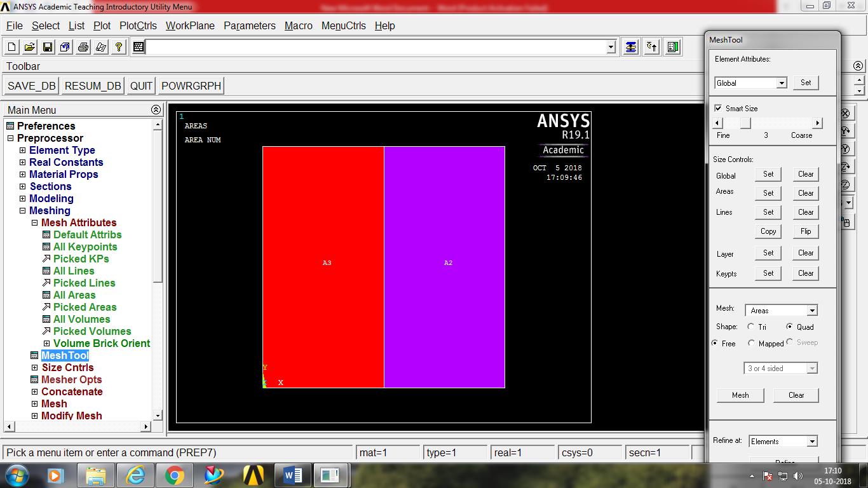The image size is (868, 488).
Task: Click the All Keypoints dialog icon
Action: [46, 247]
